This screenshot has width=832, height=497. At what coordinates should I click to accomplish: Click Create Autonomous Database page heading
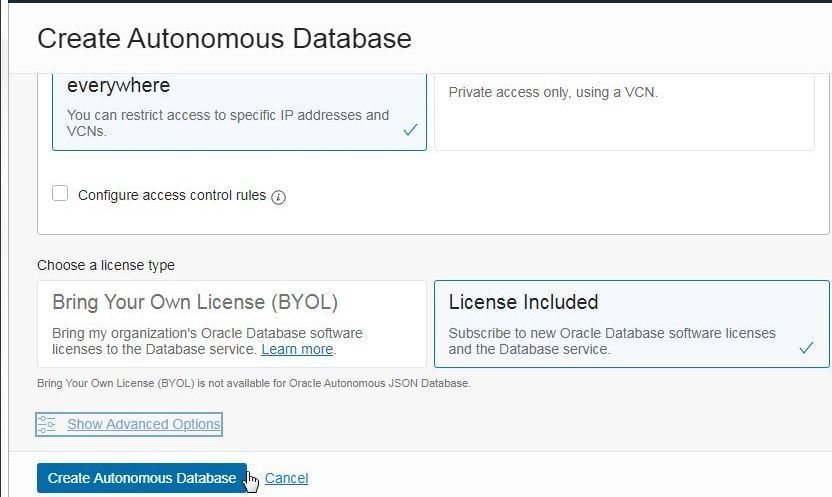coord(224,39)
